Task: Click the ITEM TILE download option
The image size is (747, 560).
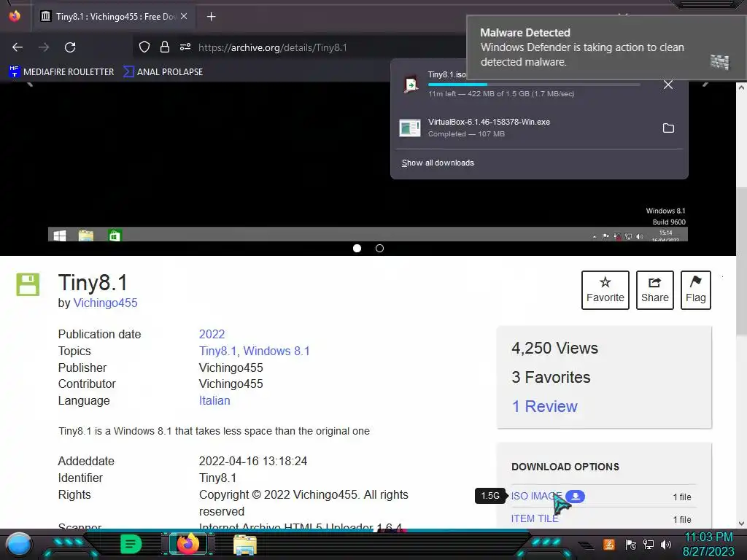Action: click(x=535, y=518)
